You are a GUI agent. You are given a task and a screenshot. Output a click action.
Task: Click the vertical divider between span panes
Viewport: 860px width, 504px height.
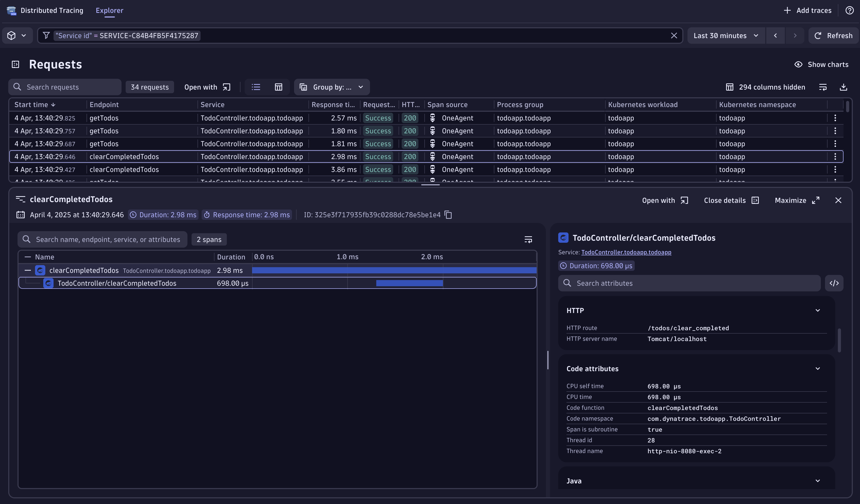pos(548,360)
